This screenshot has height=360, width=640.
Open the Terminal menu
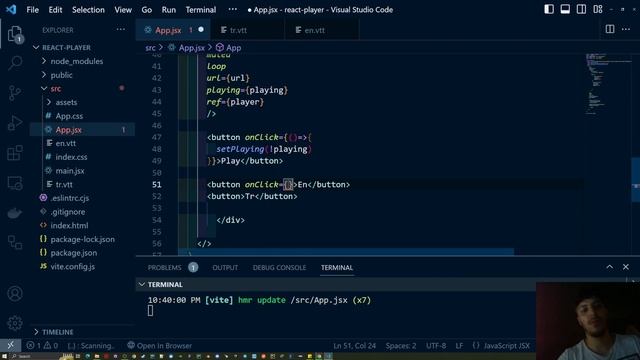point(201,10)
